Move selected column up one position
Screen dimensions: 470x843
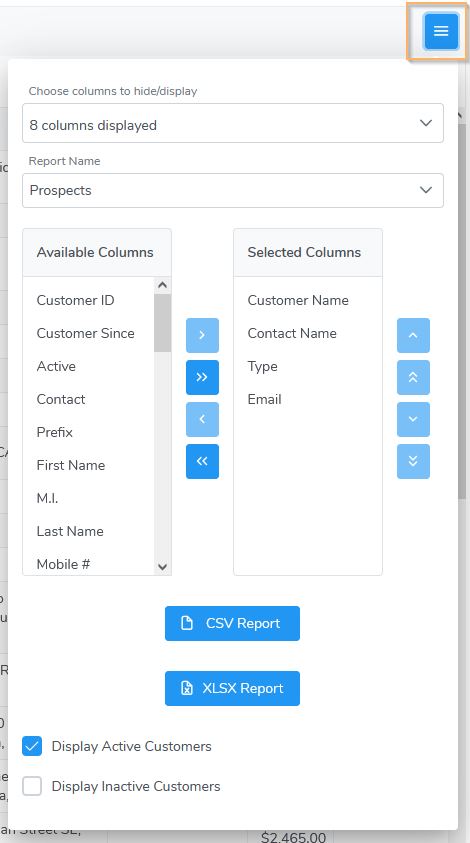point(413,335)
